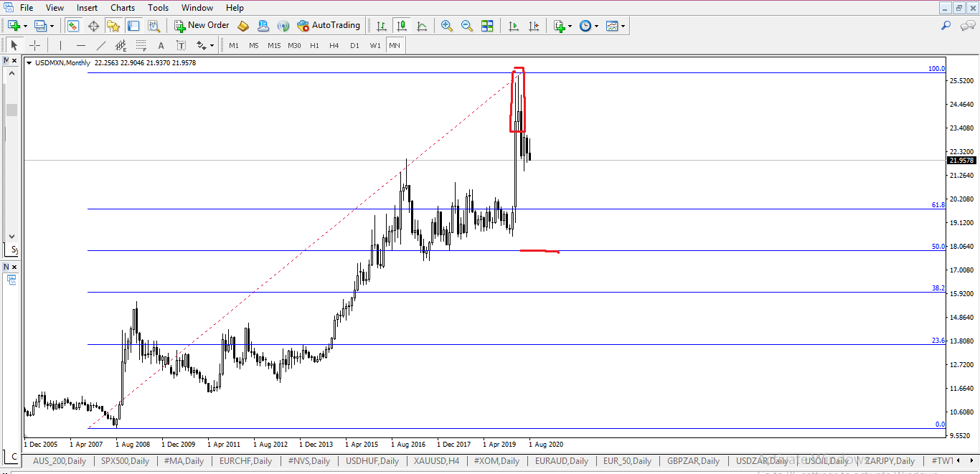Viewport: 980px width, 474px height.
Task: Toggle the Market Watch panel icon
Action: (73, 26)
